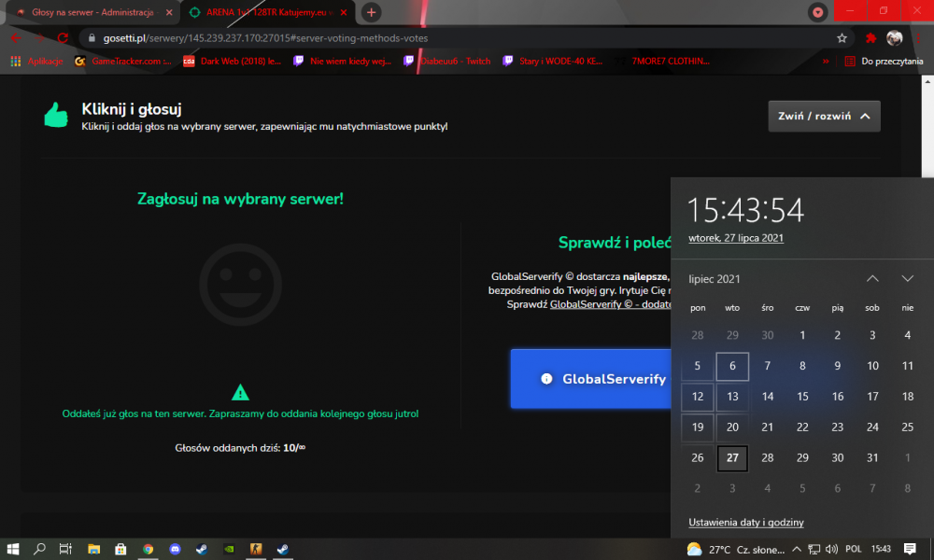The height and width of the screenshot is (560, 934).
Task: Click the GlobalServerify blue button
Action: point(591,379)
